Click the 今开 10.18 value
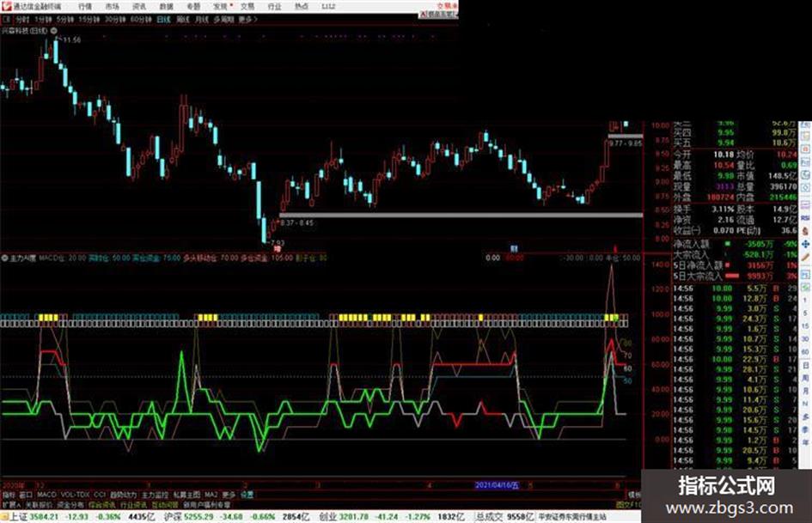This screenshot has height=523, width=812. [x=723, y=155]
